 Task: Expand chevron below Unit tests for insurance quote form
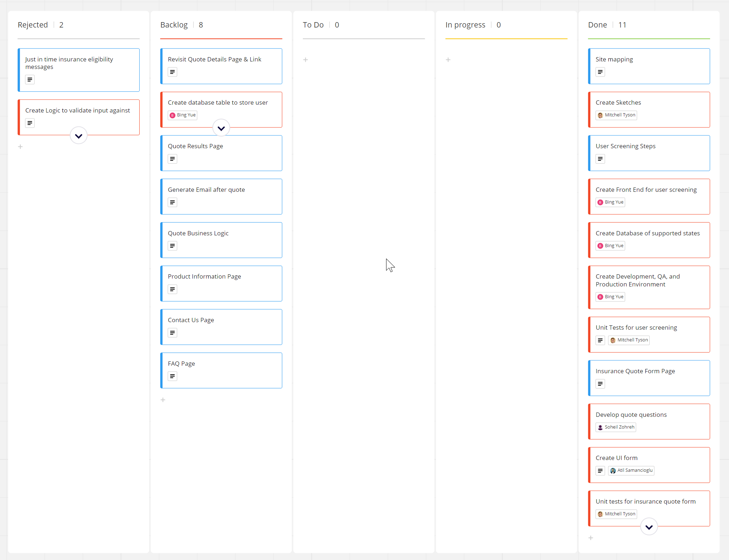coord(649,527)
